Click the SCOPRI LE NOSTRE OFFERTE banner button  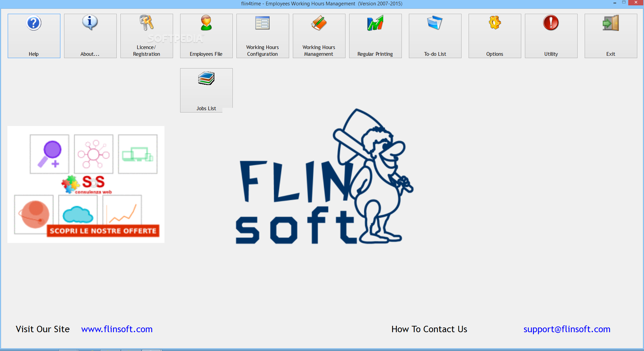(103, 231)
